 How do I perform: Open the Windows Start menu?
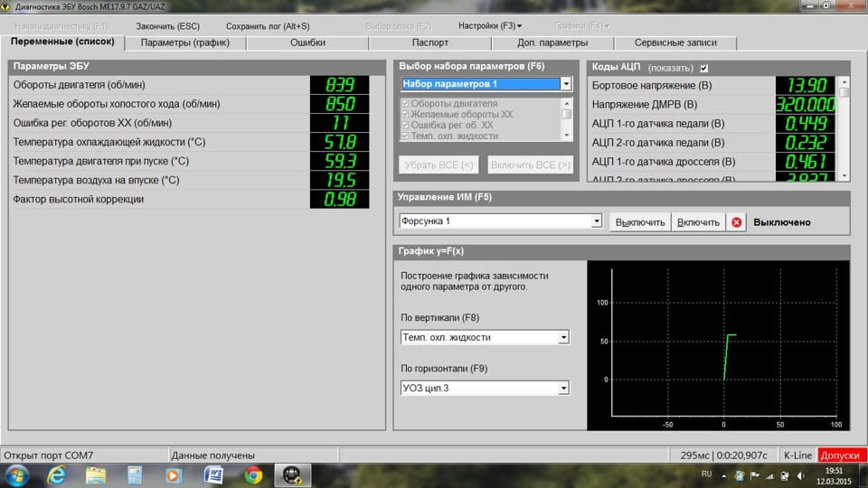pyautogui.click(x=17, y=475)
